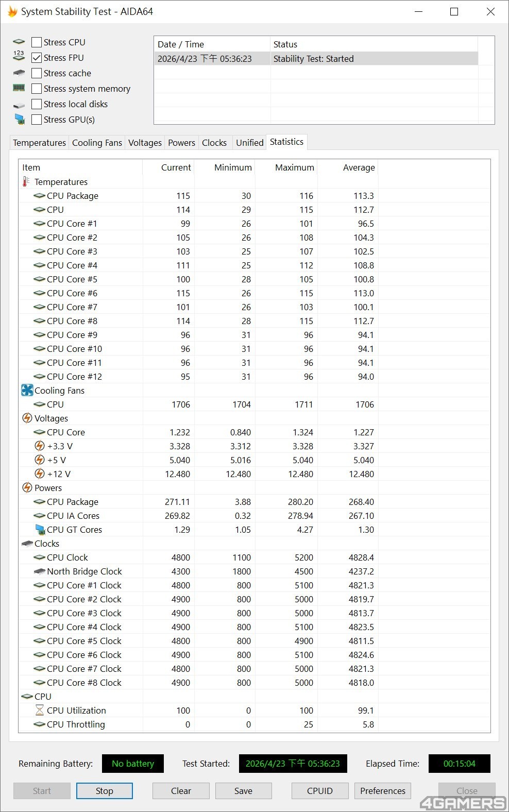Switch to the Unified tab
The image size is (509, 812).
[x=249, y=143]
